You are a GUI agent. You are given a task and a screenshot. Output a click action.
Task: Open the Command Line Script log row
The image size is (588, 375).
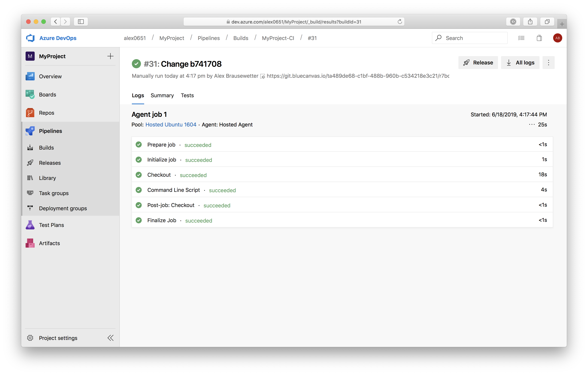174,190
